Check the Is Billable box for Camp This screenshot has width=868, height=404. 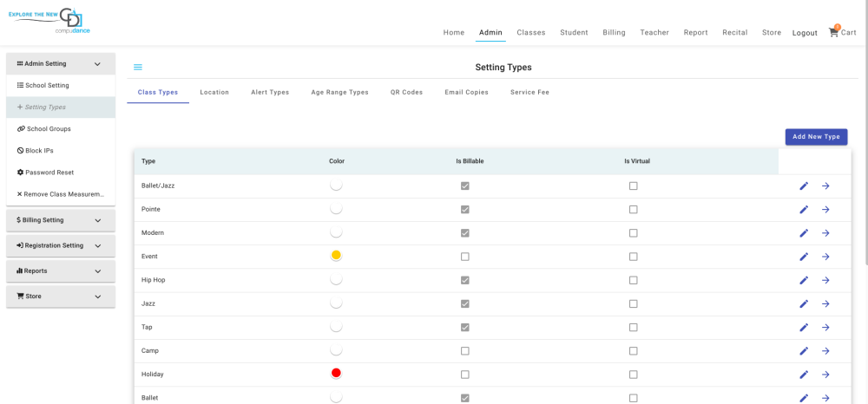pos(465,351)
